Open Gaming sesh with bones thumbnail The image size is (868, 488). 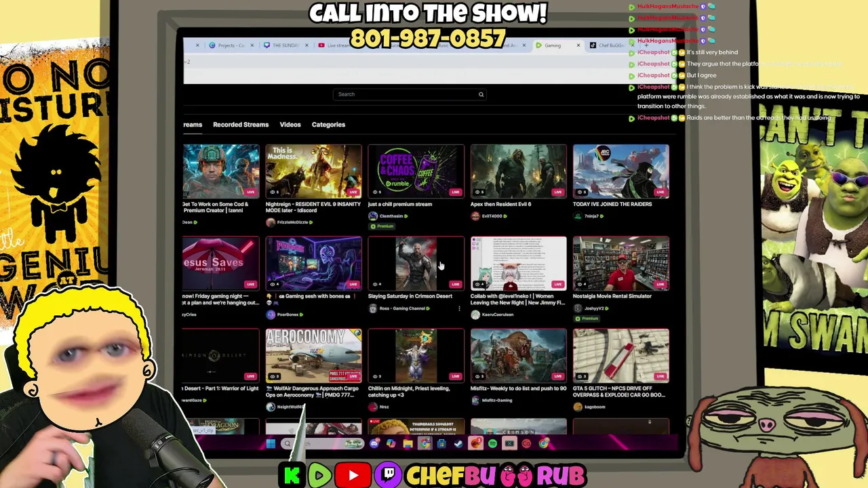tap(313, 263)
